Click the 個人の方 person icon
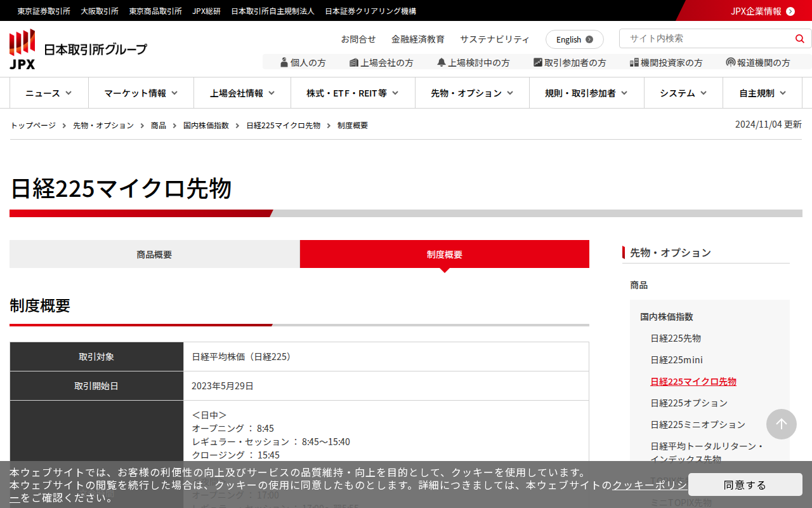The width and height of the screenshot is (812, 508). (284, 62)
